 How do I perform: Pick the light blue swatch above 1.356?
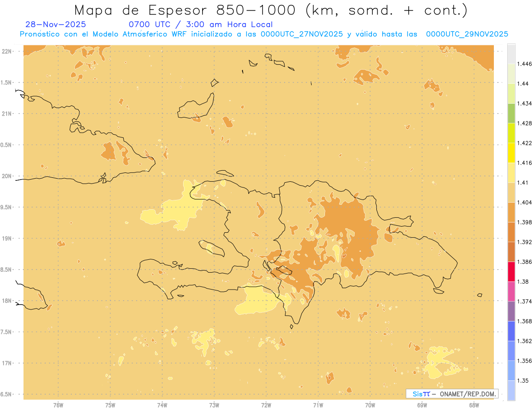coord(511,351)
